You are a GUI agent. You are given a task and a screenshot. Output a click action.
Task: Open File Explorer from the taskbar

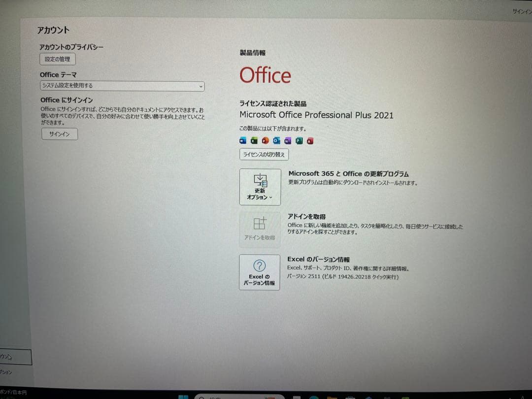pos(332,396)
